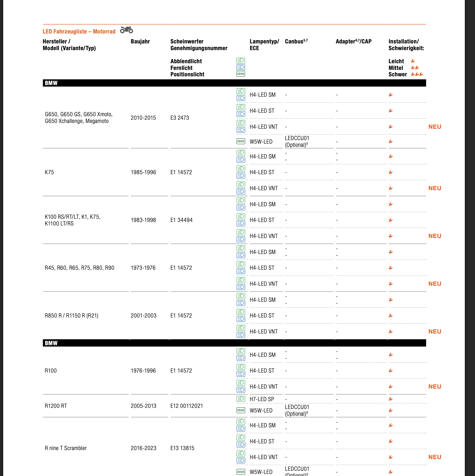Viewport: 475px width, 476px height.
Task: Select the 'K75' model name
Action: tap(49, 172)
